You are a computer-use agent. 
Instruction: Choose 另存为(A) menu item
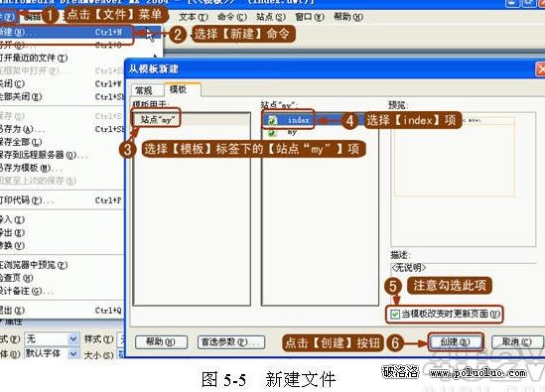click(63, 129)
